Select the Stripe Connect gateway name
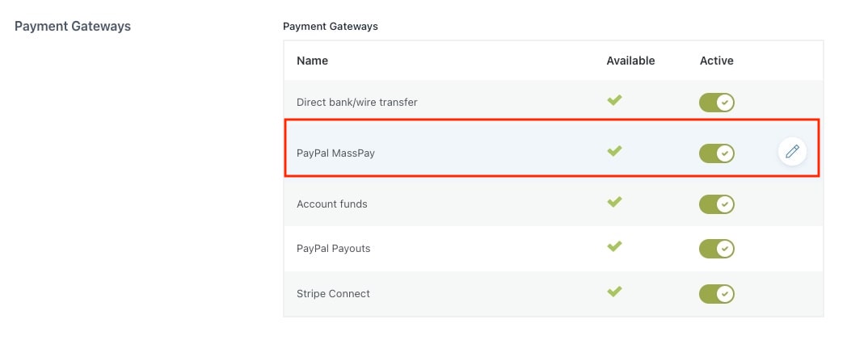This screenshot has width=868, height=357. click(333, 294)
